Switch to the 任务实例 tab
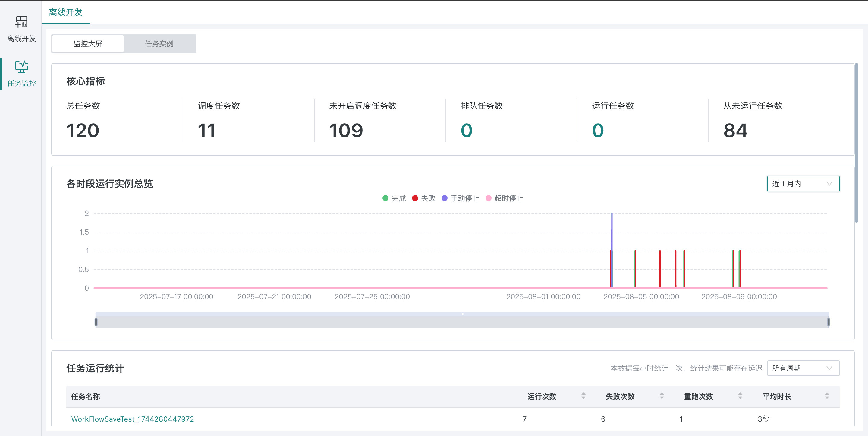 tap(159, 44)
